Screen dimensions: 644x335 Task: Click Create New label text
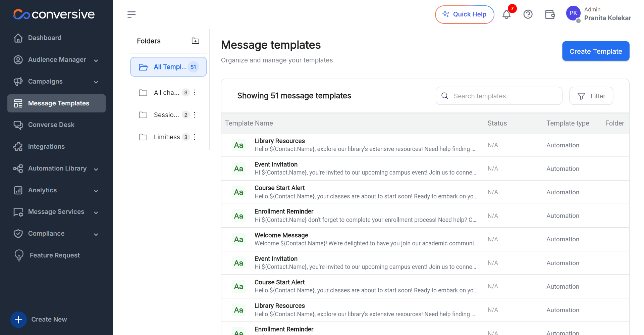49,320
